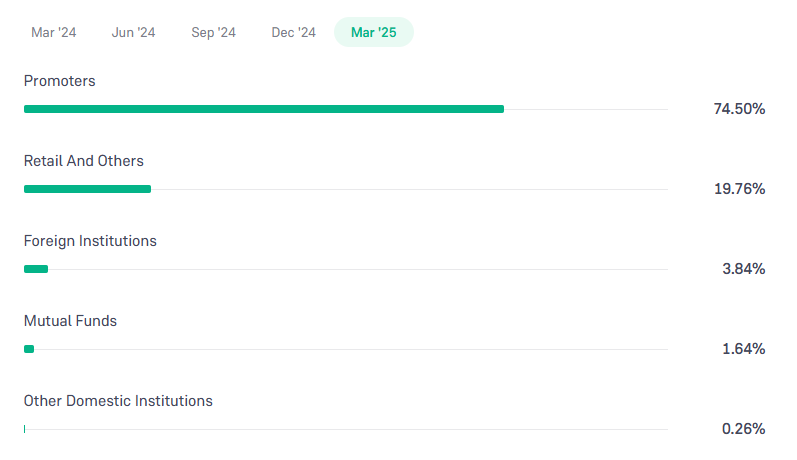
Task: Click the Mutual Funds small green bar
Action: [x=29, y=349]
